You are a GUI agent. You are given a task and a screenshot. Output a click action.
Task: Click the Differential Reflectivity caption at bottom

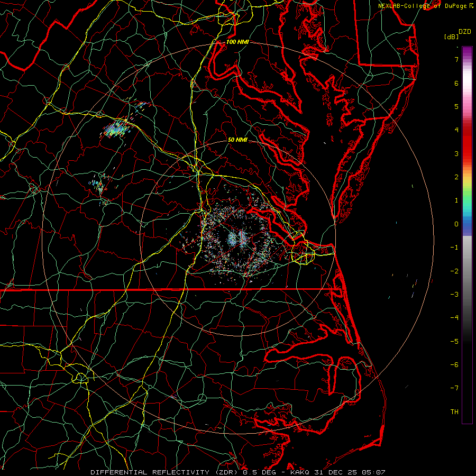click(x=238, y=472)
